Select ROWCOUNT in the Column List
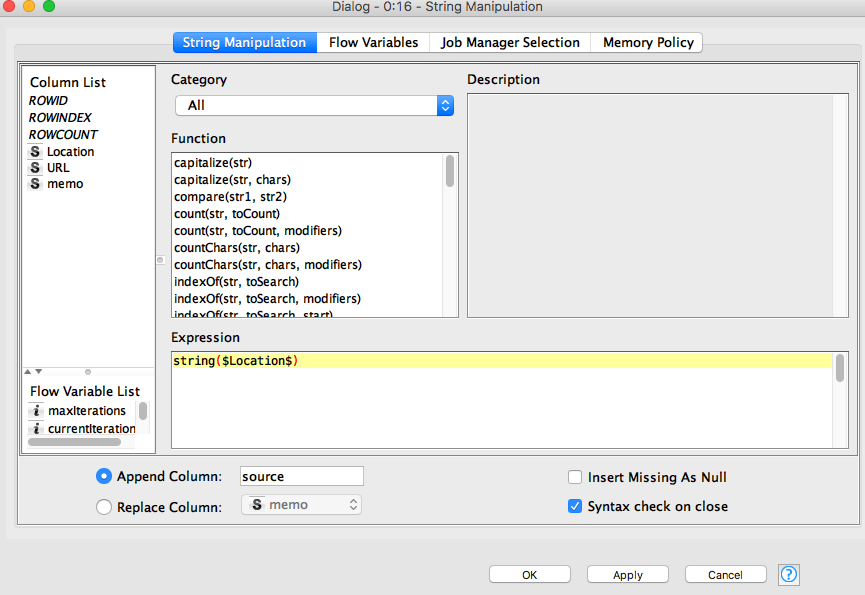The width and height of the screenshot is (865, 595). pyautogui.click(x=63, y=135)
